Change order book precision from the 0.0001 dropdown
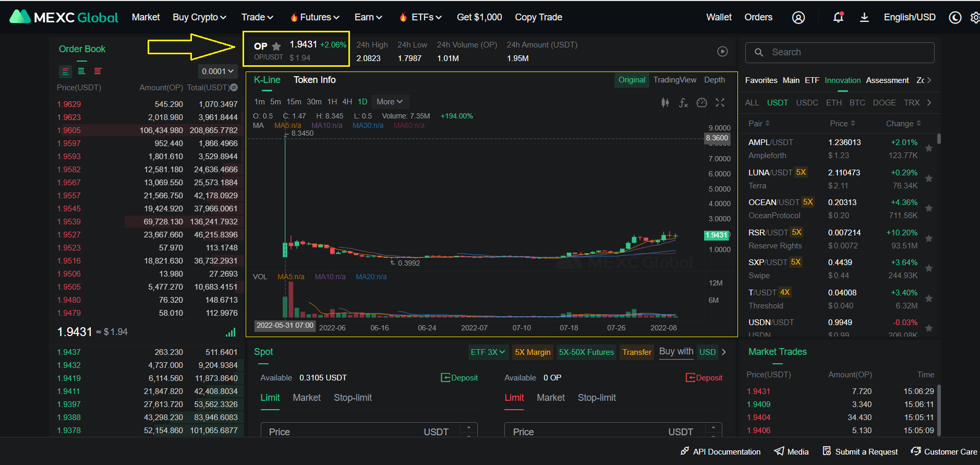The image size is (980, 465). [x=218, y=71]
